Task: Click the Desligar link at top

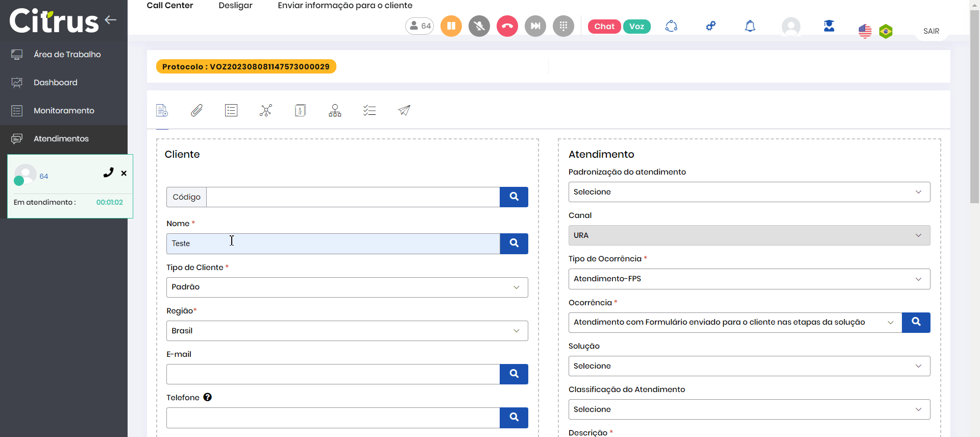Action: click(235, 6)
